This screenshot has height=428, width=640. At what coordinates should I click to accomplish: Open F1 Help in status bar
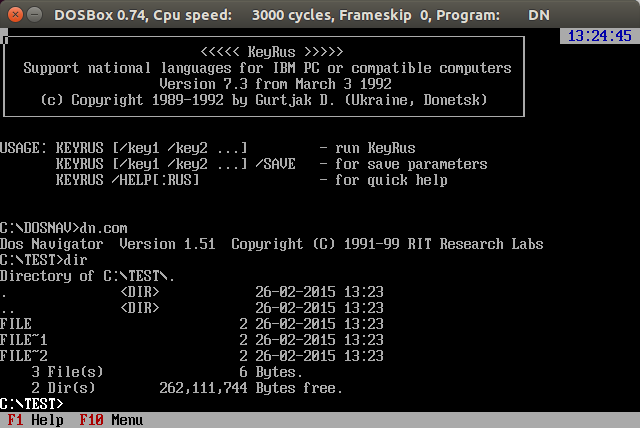pyautogui.click(x=36, y=420)
